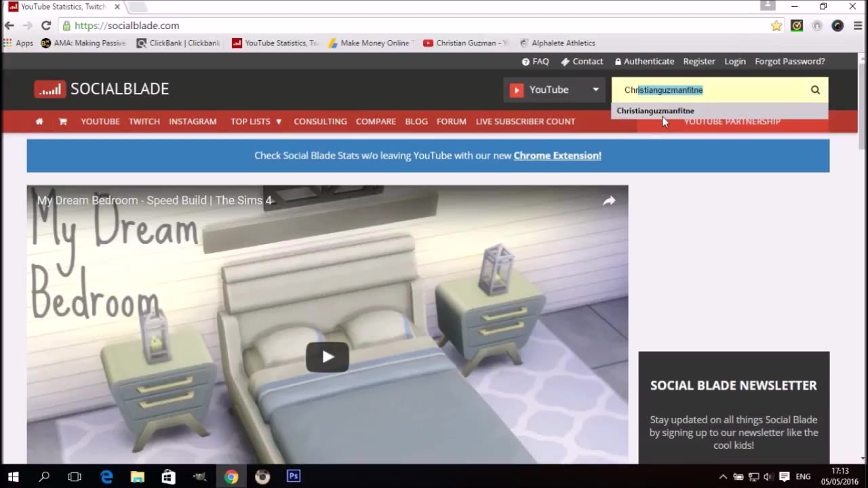The image size is (868, 488).
Task: Open COMPARE in navigation bar
Action: (x=376, y=121)
